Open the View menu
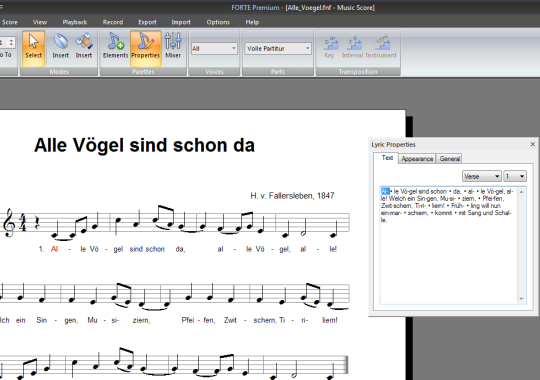The image size is (540, 380). 40,22
